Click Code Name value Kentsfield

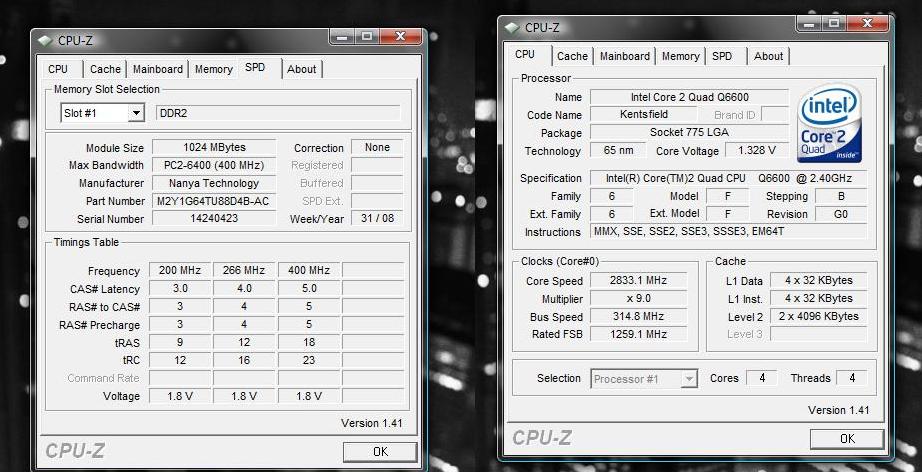click(x=644, y=115)
